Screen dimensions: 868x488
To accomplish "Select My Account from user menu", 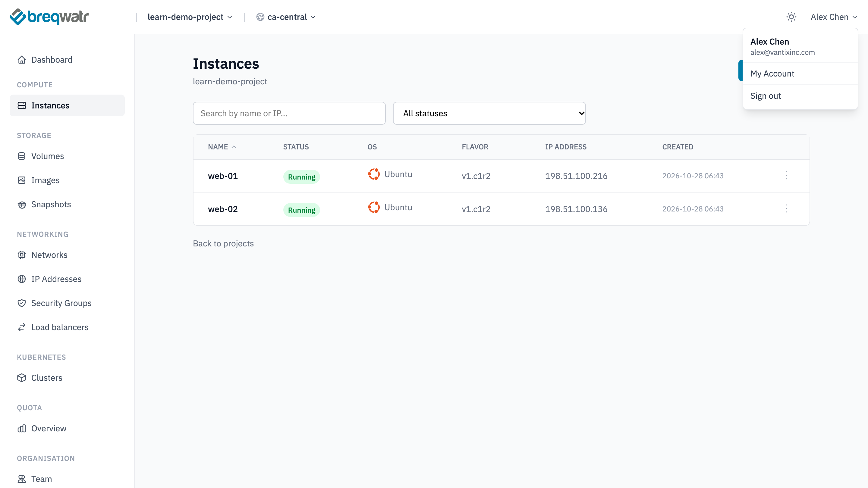I will tap(800, 74).
